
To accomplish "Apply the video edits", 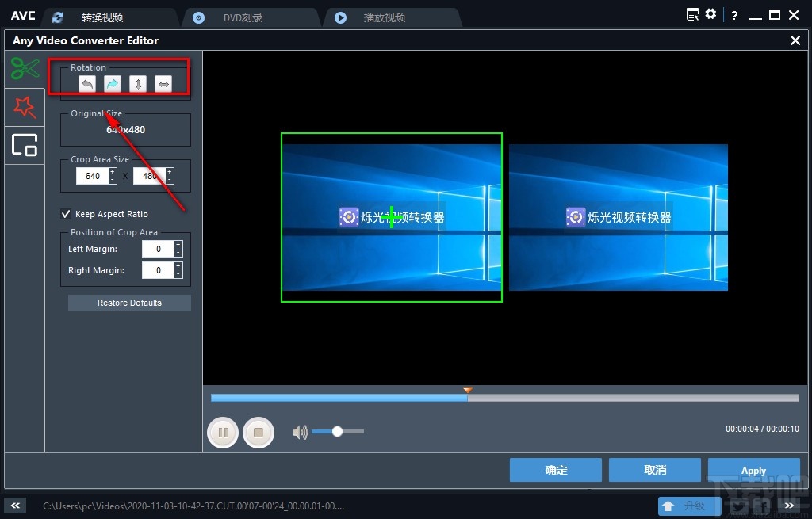I will click(x=753, y=469).
